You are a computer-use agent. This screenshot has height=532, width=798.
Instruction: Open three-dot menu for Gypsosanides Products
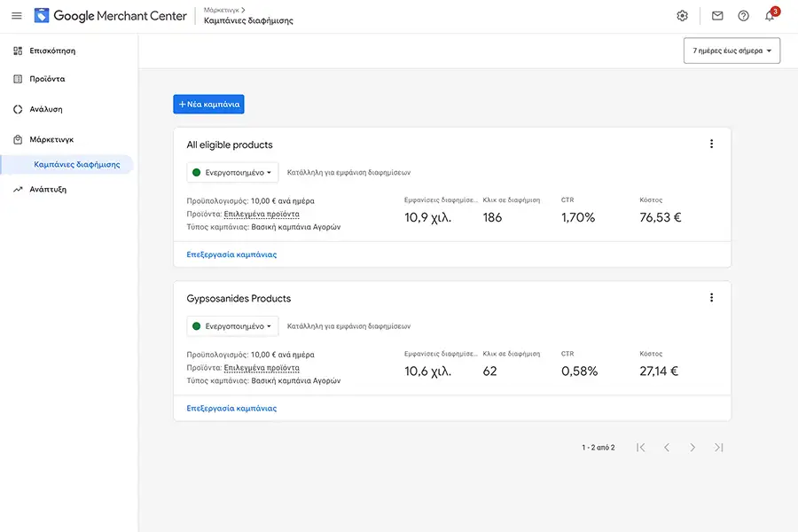711,298
